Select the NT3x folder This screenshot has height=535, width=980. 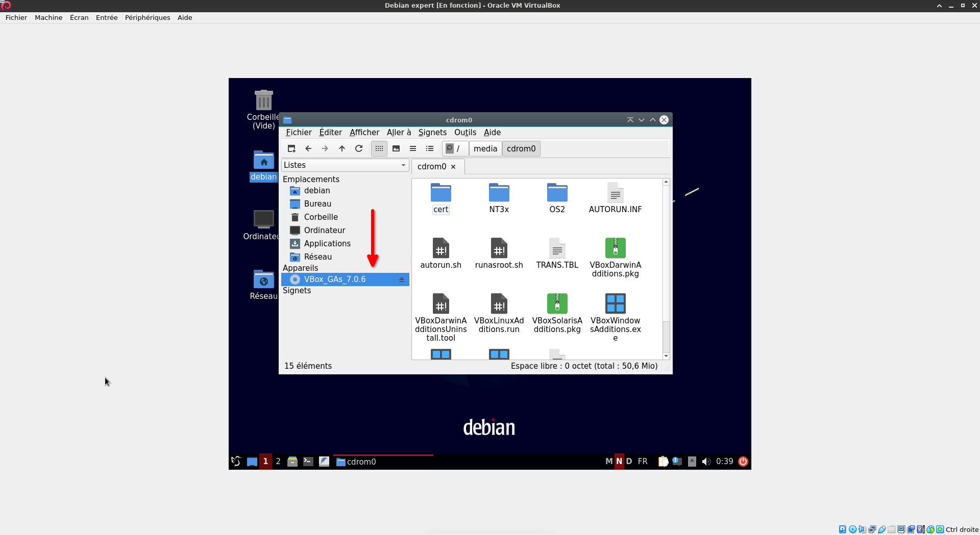(499, 198)
